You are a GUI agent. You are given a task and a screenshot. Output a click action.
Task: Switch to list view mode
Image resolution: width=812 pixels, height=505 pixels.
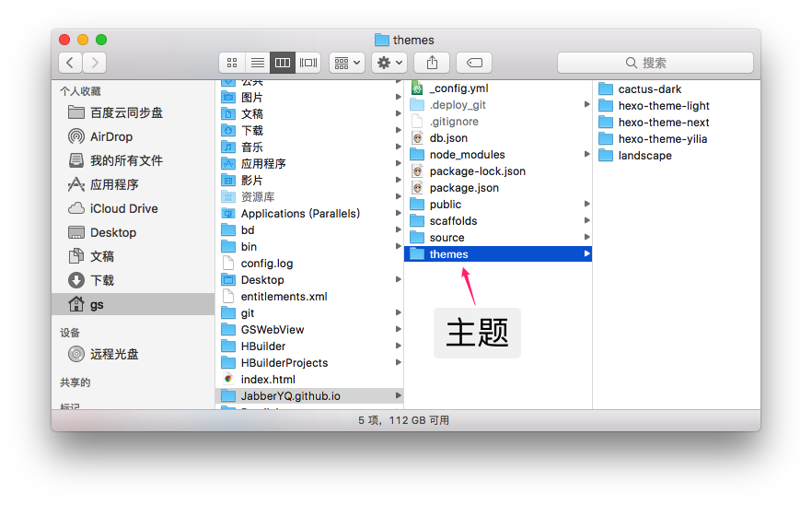pyautogui.click(x=258, y=63)
